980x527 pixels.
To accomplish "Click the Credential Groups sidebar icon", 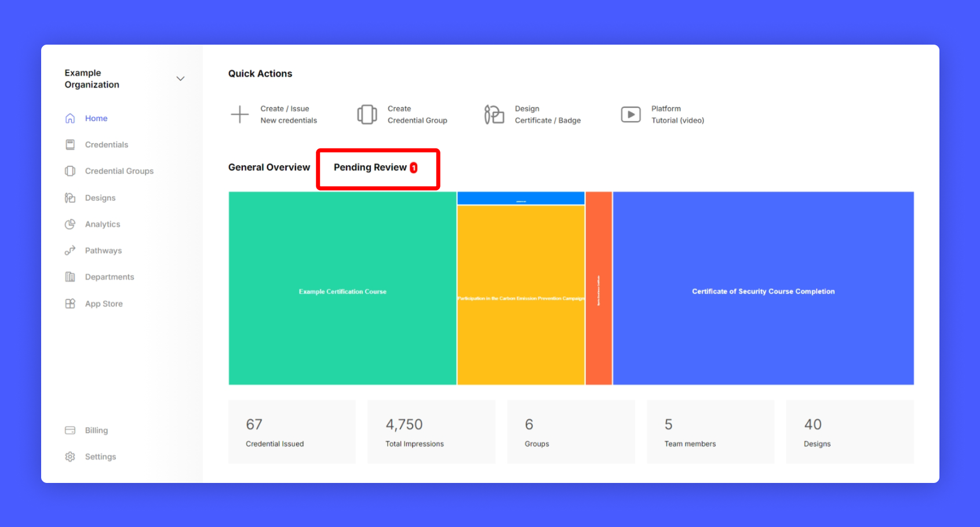I will (70, 171).
